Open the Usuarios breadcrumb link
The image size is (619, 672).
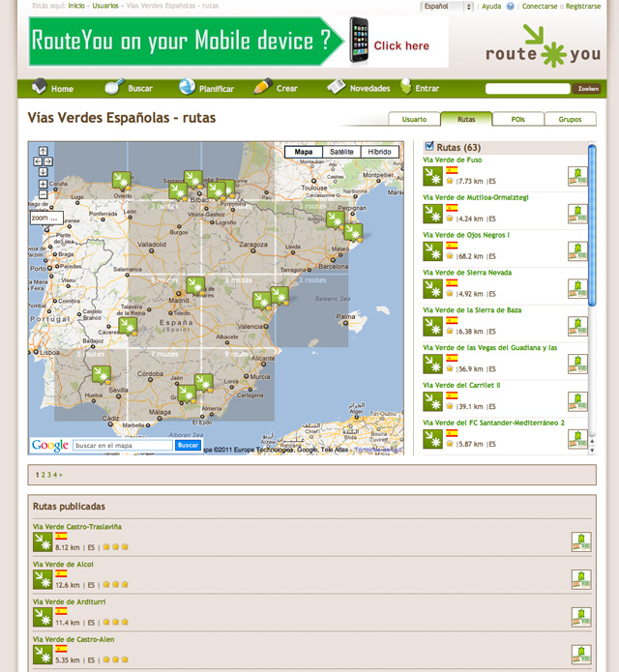[105, 6]
